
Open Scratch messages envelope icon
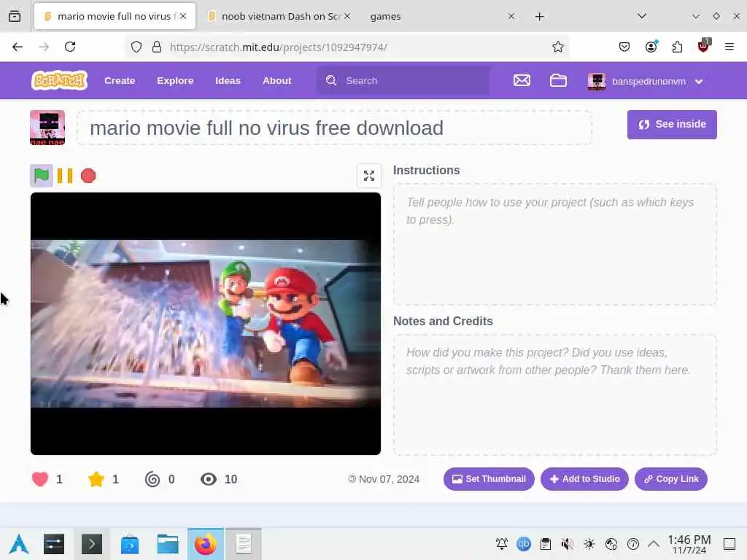(x=522, y=80)
